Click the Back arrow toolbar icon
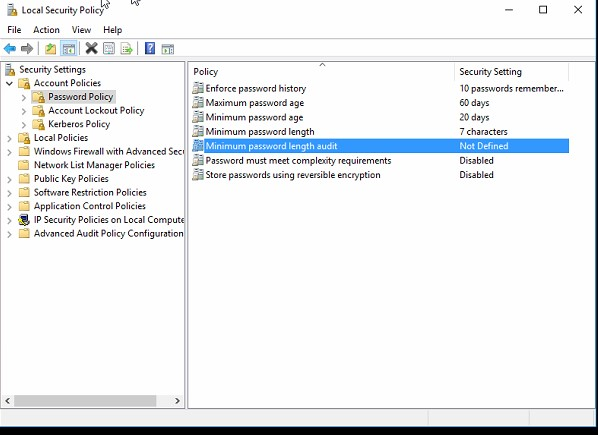598x435 pixels. point(10,49)
